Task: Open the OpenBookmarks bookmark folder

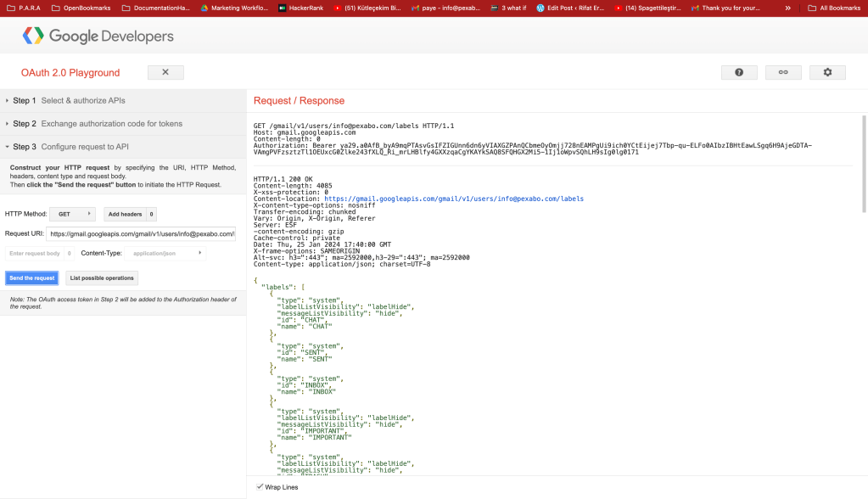Action: tap(81, 8)
